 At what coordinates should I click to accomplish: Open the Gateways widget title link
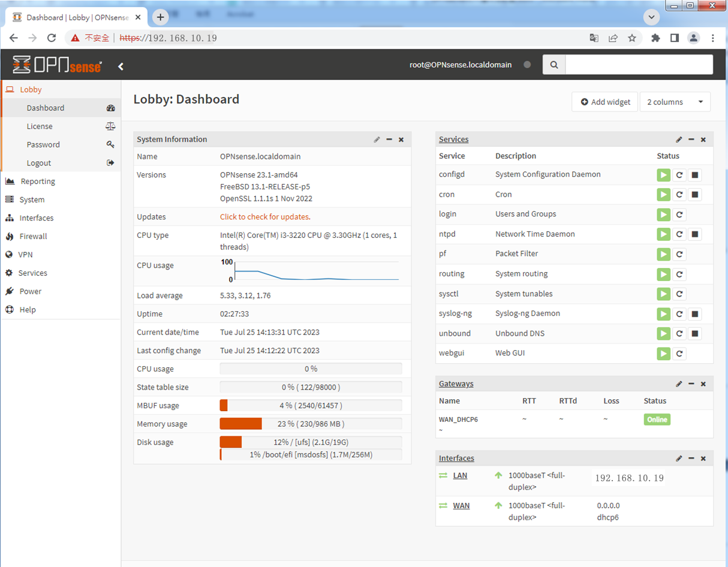[x=456, y=384]
